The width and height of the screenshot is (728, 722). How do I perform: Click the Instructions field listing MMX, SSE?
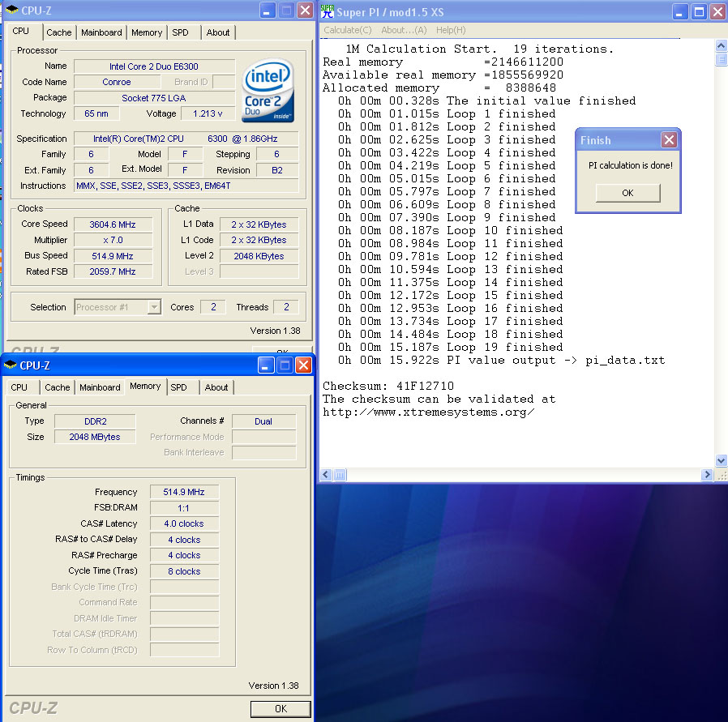(186, 186)
